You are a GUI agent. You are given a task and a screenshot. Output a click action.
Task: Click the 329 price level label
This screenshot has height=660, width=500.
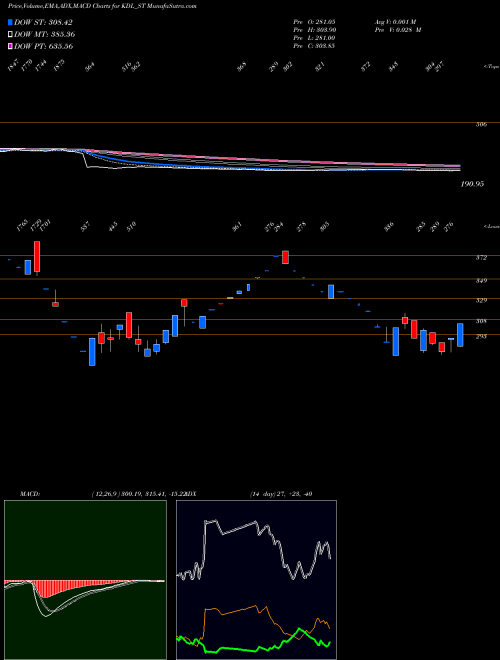tap(481, 301)
